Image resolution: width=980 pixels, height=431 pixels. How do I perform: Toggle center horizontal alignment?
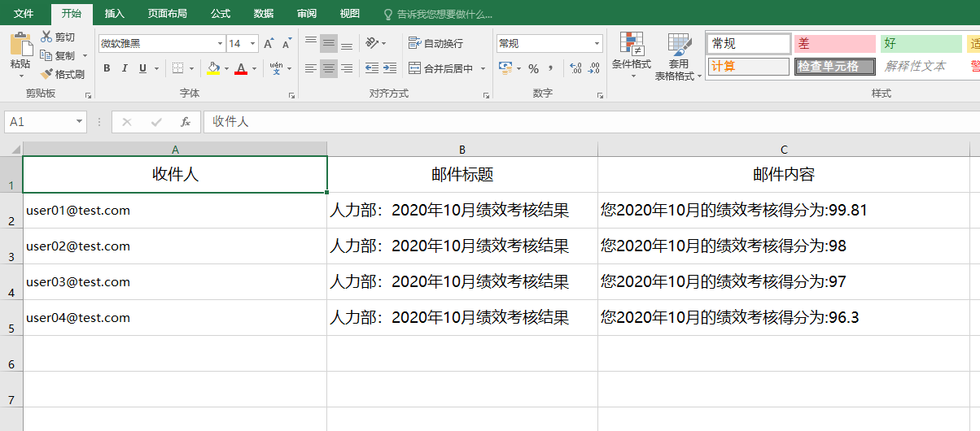329,68
